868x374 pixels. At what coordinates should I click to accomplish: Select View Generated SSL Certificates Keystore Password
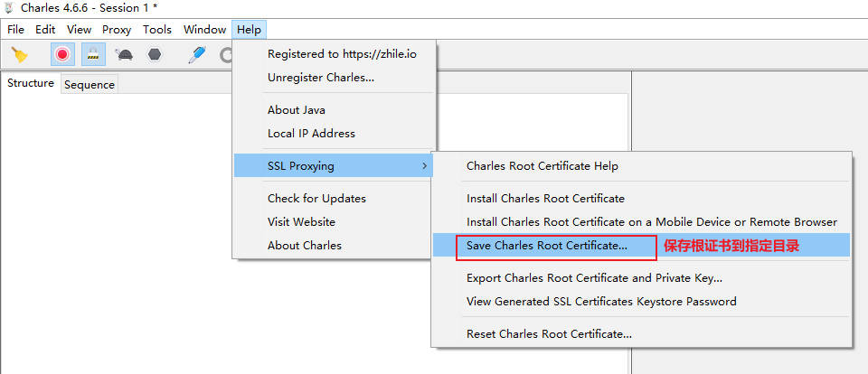click(641, 302)
